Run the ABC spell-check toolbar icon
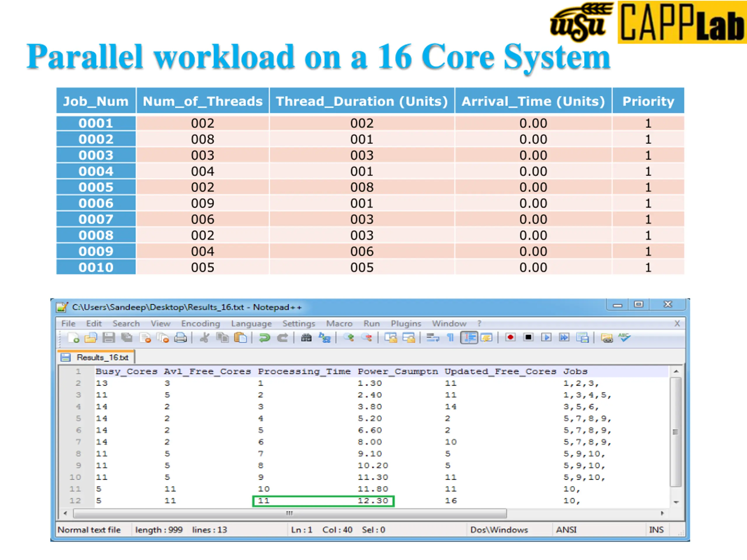This screenshot has width=747, height=560. 624,337
